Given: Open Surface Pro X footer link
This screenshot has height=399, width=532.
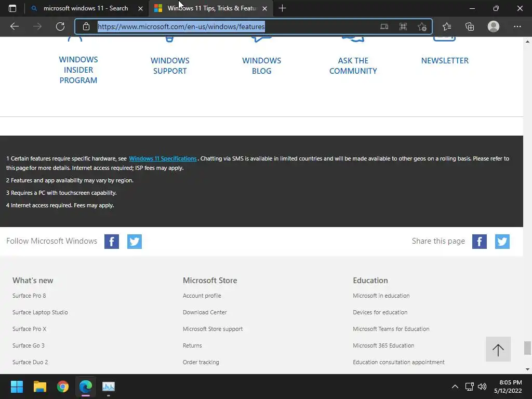Looking at the screenshot, I should coord(30,329).
